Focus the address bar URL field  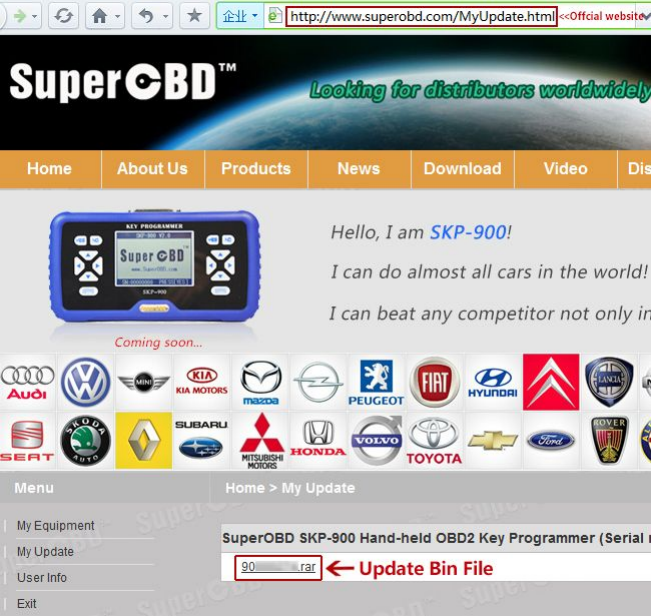421,17
